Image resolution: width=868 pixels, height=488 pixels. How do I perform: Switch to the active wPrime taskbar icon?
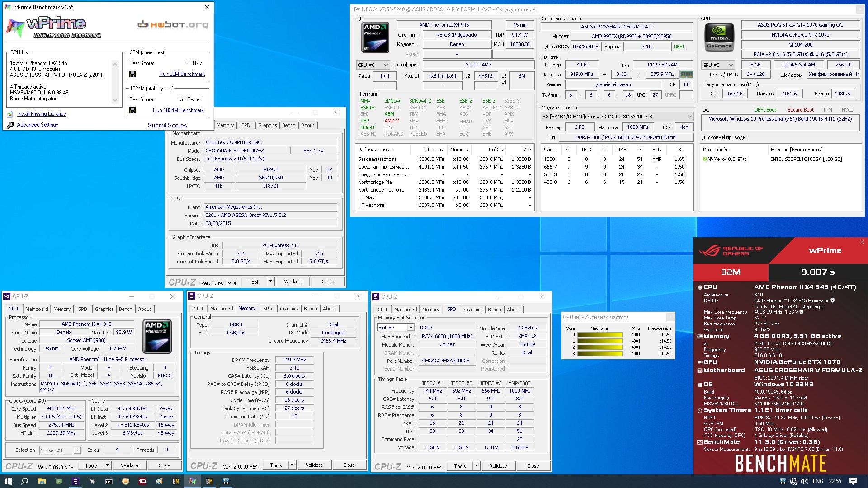193,481
